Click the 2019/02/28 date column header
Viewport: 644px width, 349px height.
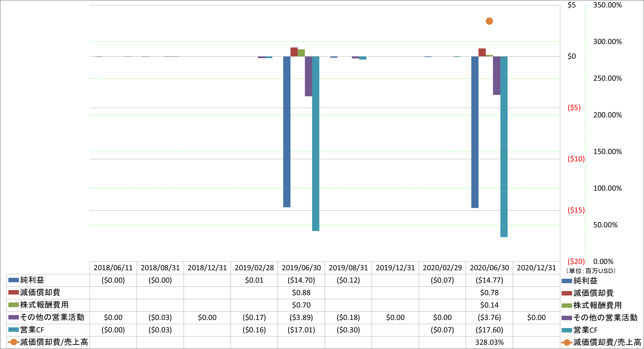point(254,268)
